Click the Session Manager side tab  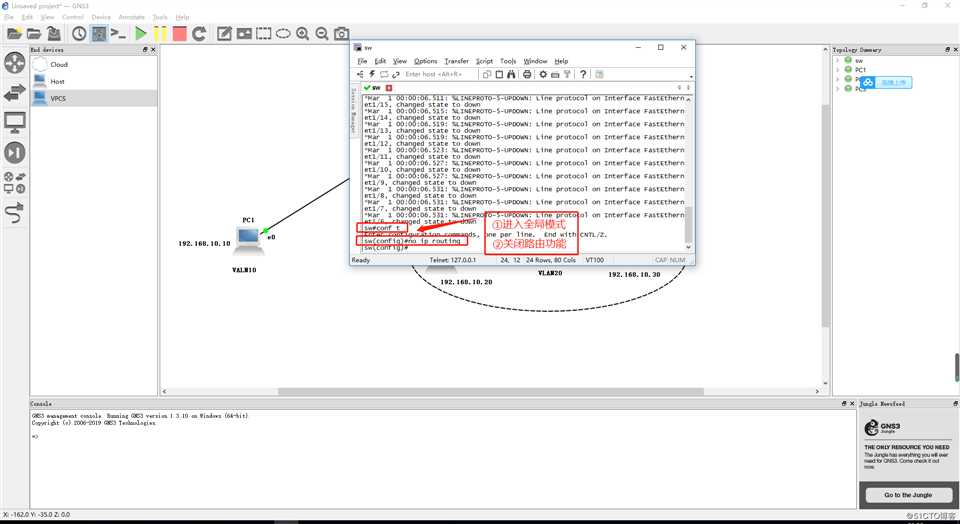click(353, 111)
